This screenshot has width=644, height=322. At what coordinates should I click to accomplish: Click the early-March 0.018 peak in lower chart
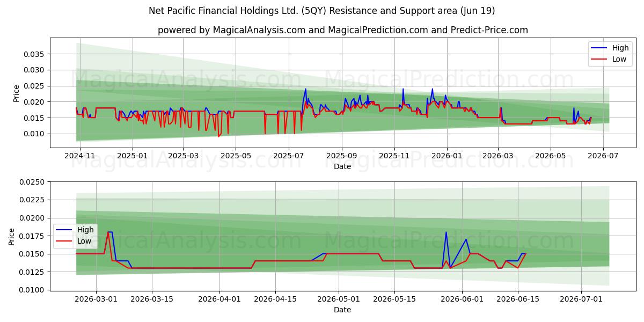click(110, 232)
